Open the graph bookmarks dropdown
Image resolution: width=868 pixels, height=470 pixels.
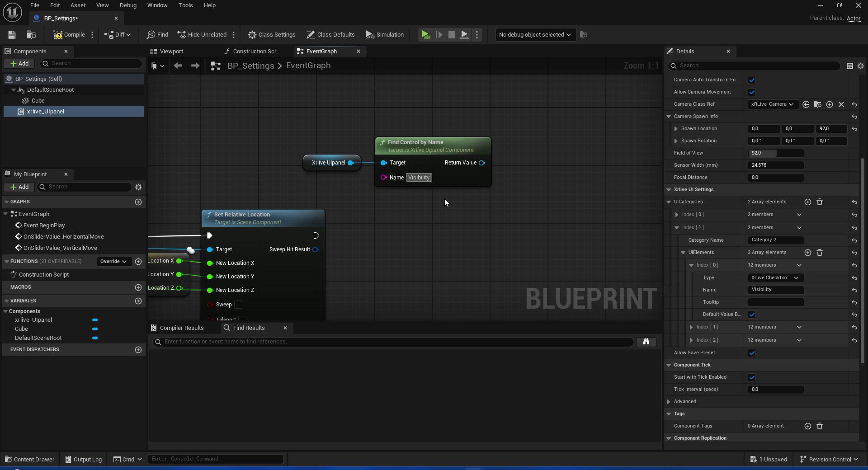tap(158, 66)
